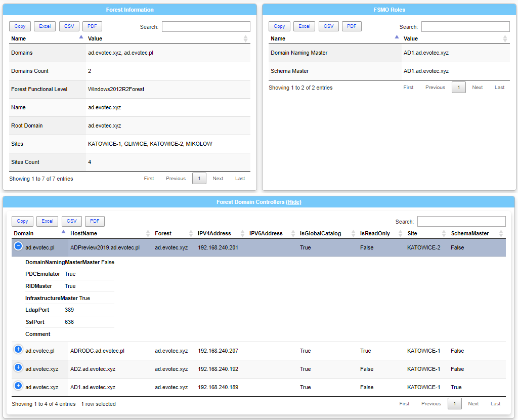Sort FSMO Roles by Value column arrow
The width and height of the screenshot is (518, 420).
point(504,38)
